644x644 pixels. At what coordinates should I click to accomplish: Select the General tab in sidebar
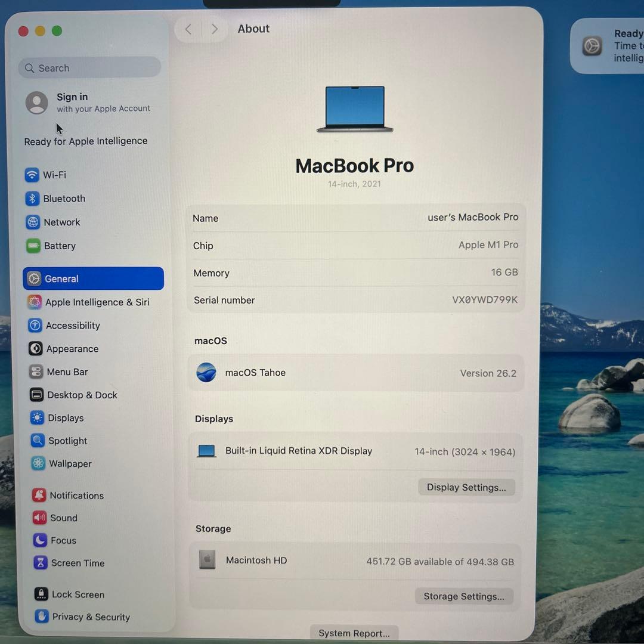pyautogui.click(x=61, y=278)
